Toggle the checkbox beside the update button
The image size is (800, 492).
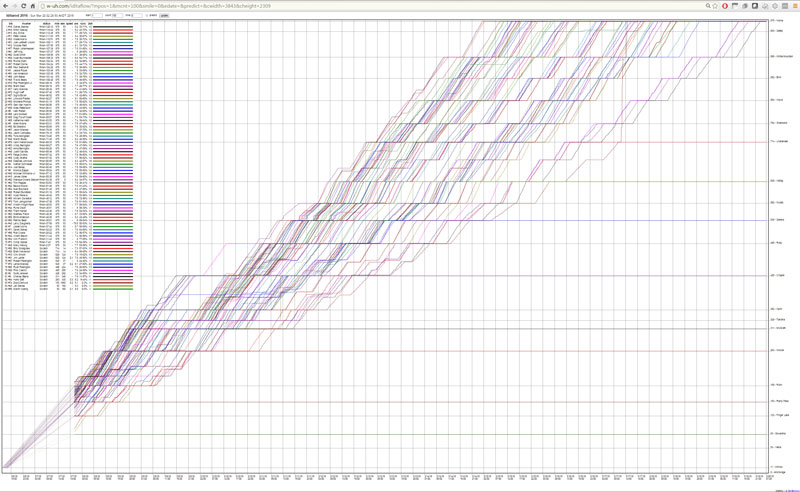click(x=147, y=15)
